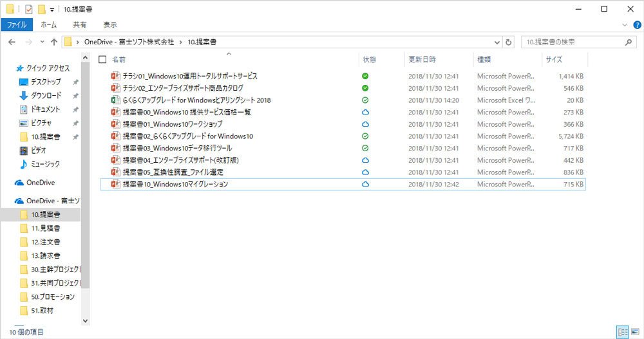Click navigation pane scroll down arrow
The height and width of the screenshot is (339, 644).
pyautogui.click(x=86, y=321)
